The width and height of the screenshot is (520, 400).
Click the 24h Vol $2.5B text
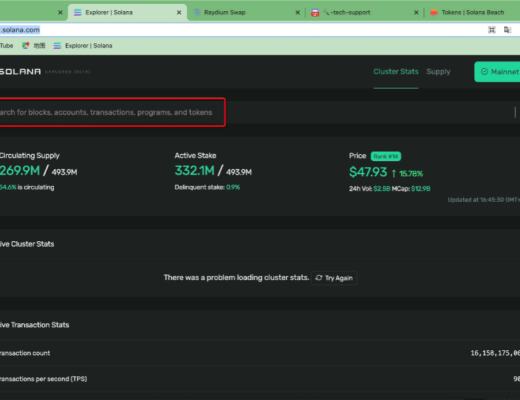pyautogui.click(x=369, y=189)
